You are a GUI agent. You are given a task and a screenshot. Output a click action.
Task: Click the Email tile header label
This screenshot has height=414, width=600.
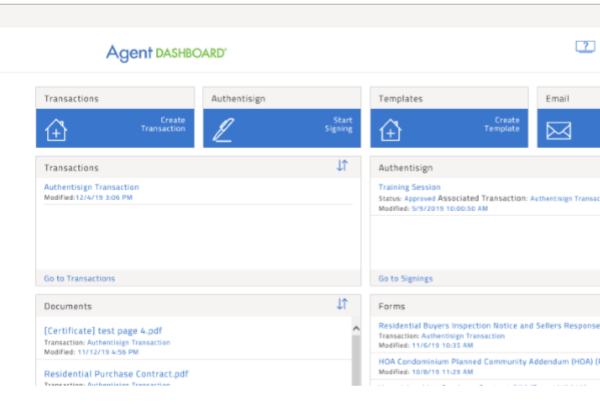(x=558, y=99)
